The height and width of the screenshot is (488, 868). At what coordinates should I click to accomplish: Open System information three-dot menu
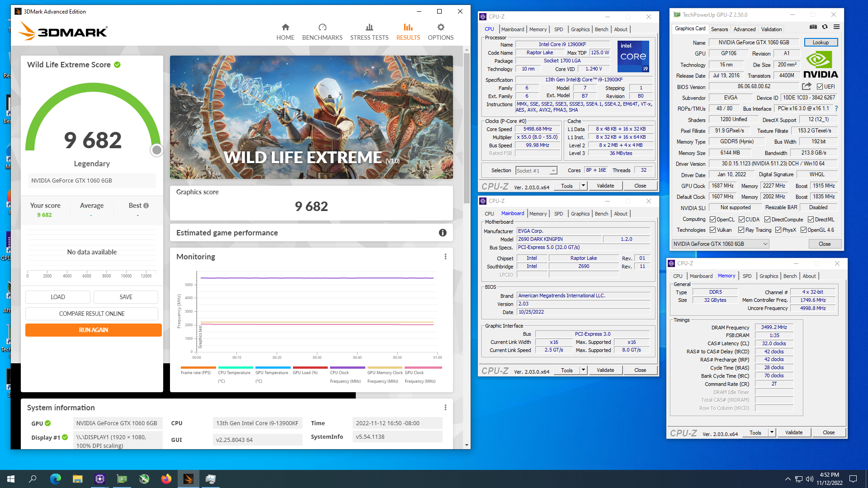pyautogui.click(x=445, y=408)
